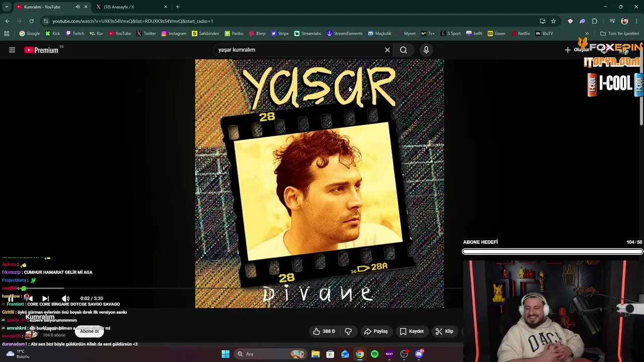Like the video with 388 B
This screenshot has width=644, height=362.
pos(324,331)
